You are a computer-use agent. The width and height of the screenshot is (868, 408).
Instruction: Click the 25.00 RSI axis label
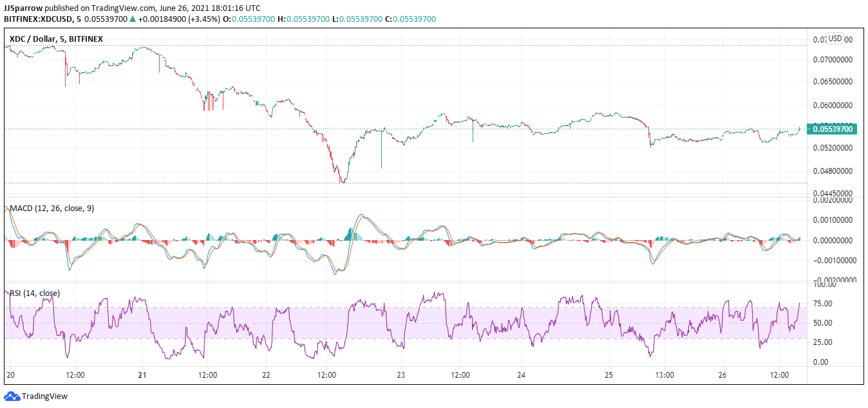point(824,342)
